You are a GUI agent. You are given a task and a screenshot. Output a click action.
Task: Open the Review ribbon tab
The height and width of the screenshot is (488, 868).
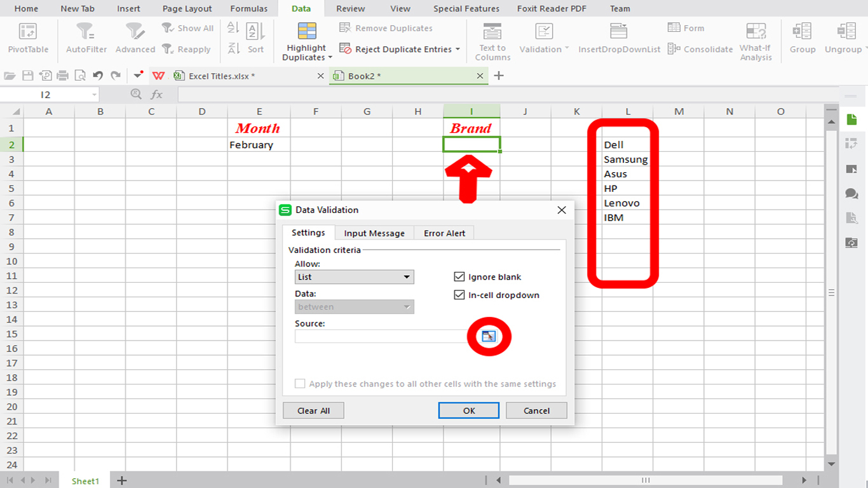351,8
